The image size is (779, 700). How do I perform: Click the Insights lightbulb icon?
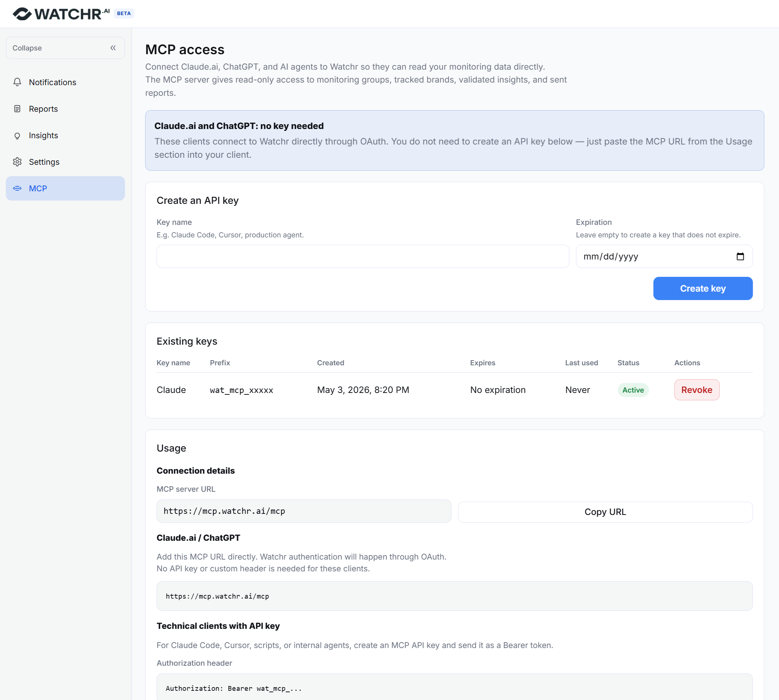tap(17, 135)
